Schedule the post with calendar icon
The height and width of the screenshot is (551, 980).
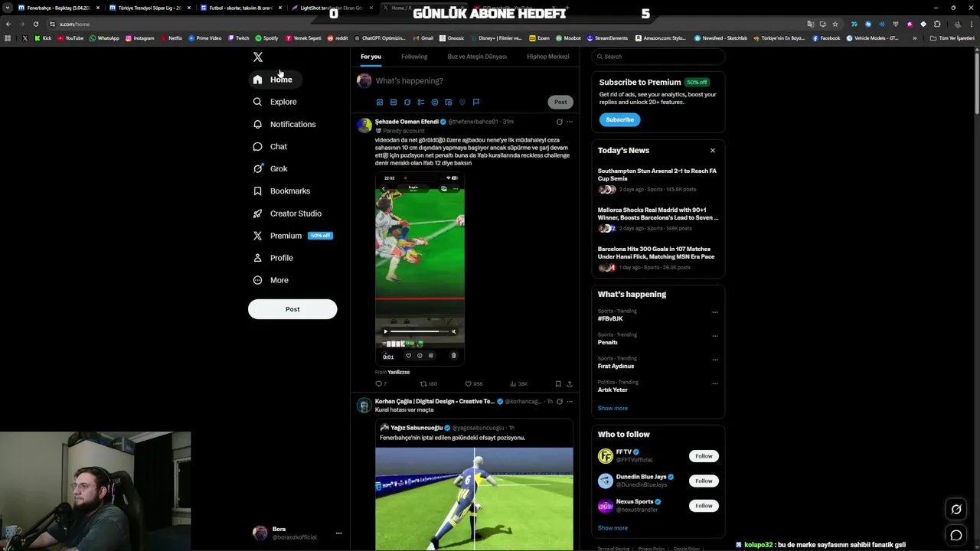coord(449,102)
